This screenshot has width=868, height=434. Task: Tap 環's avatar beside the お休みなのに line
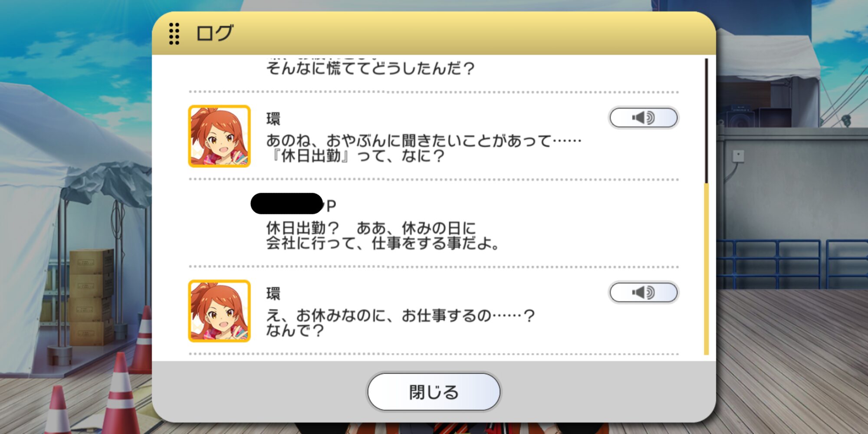click(x=219, y=311)
